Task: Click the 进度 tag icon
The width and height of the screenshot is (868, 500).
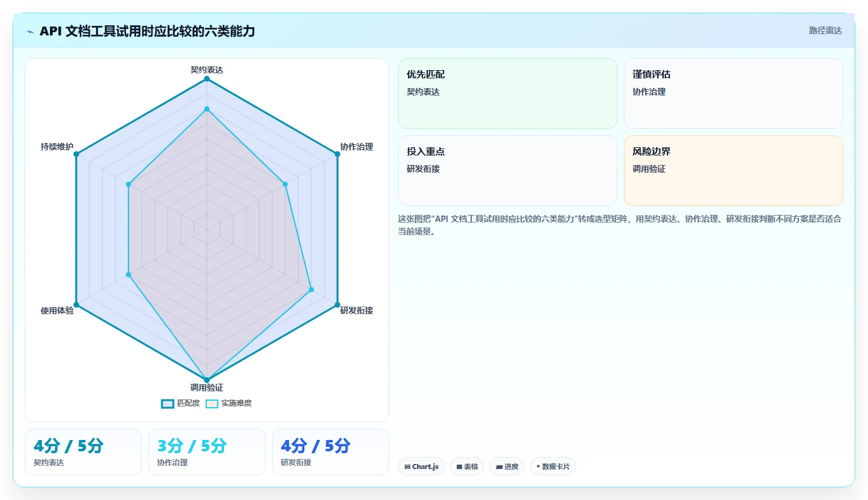Action: coord(499,467)
